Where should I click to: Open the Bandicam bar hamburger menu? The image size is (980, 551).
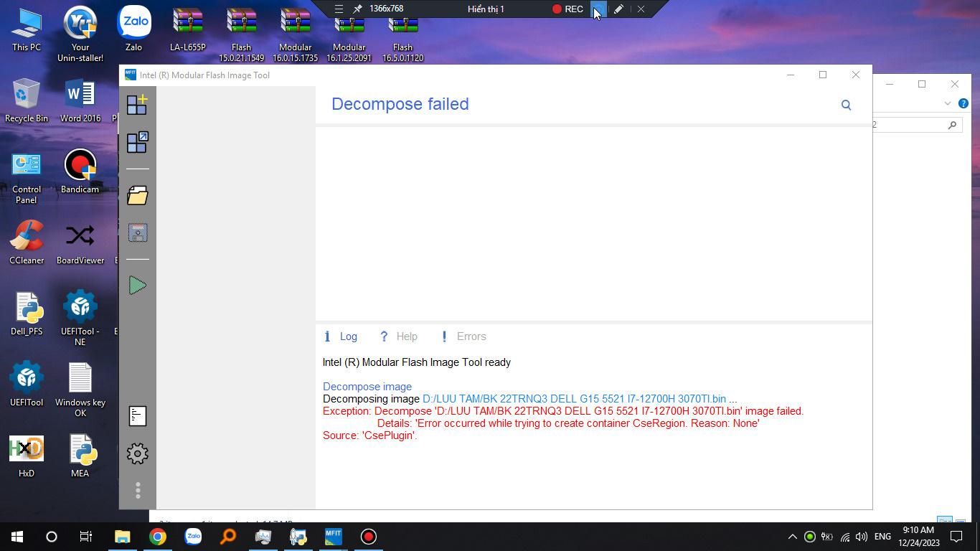(x=339, y=9)
